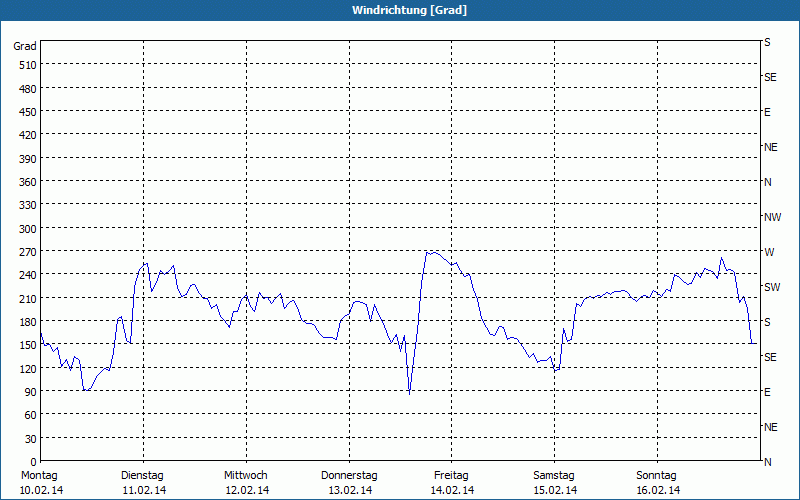The height and width of the screenshot is (500, 800).
Task: Click the 330 value on the left axis
Action: pos(28,205)
